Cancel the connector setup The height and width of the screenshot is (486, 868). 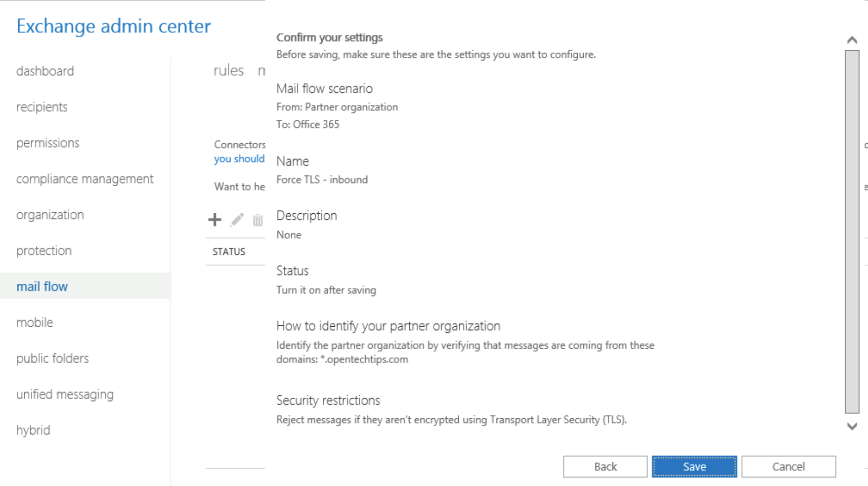(x=788, y=466)
